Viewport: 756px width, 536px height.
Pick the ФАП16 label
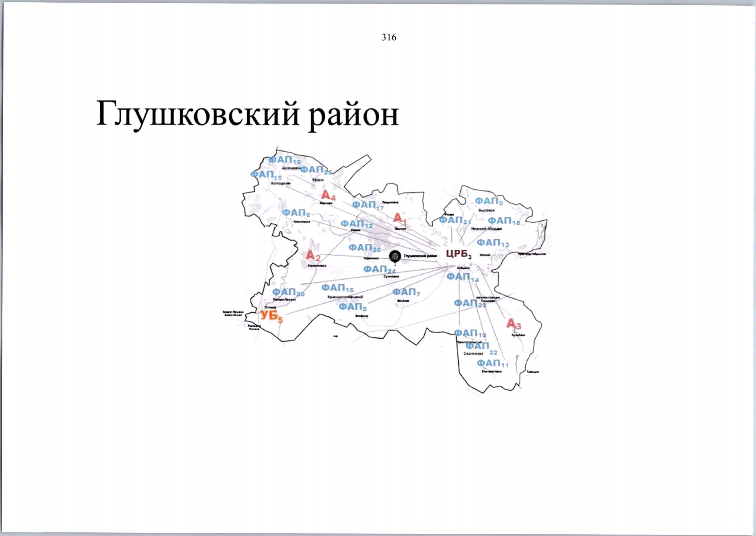tap(338, 288)
